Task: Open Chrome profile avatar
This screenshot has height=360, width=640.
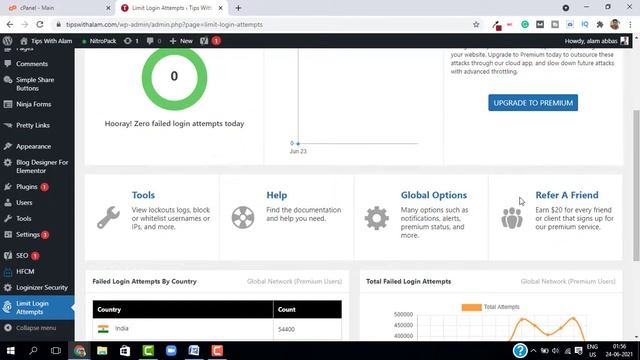Action: 615,24
